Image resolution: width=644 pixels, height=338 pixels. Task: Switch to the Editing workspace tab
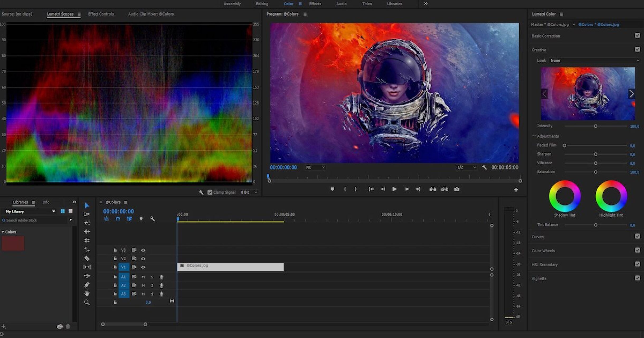[261, 3]
